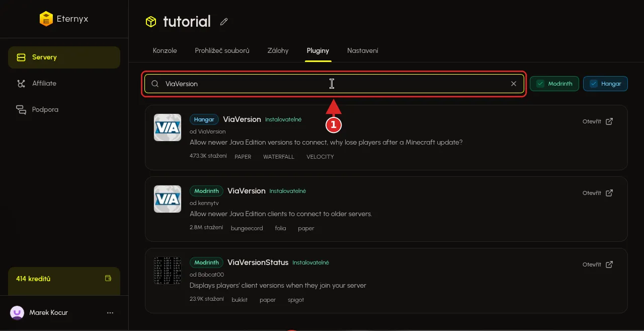The width and height of the screenshot is (644, 331).
Task: Click the Servery server icon
Action: [21, 57]
